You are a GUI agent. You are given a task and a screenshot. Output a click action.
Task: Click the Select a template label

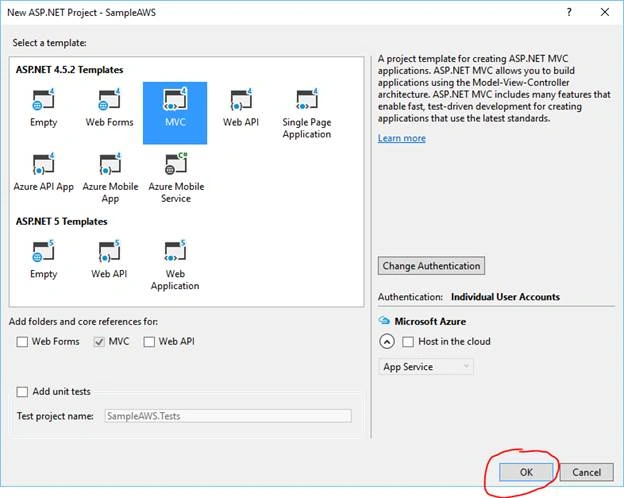click(49, 43)
